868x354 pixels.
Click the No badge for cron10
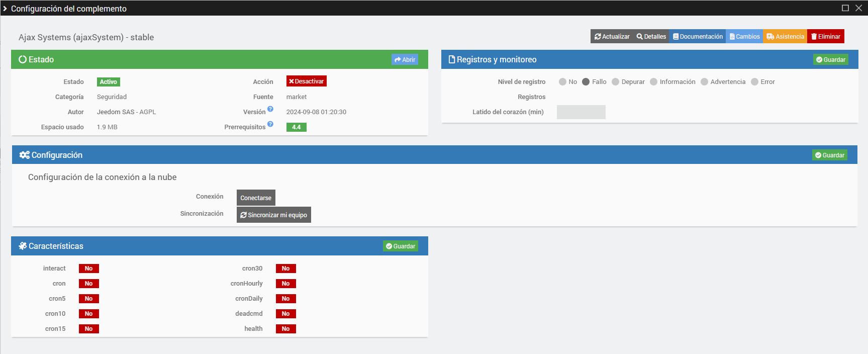pos(89,314)
